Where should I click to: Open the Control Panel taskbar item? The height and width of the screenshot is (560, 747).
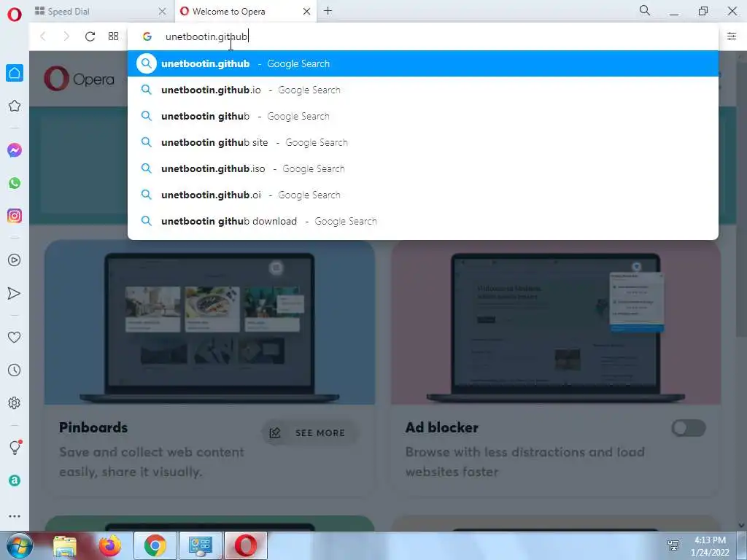pyautogui.click(x=200, y=545)
